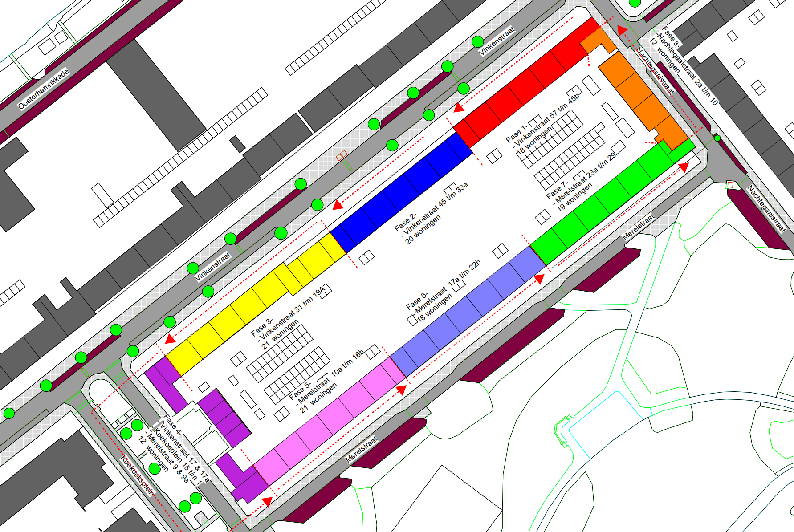The width and height of the screenshot is (794, 532).
Task: Click the Oosterhamrikkade street label
Action: tap(44, 89)
